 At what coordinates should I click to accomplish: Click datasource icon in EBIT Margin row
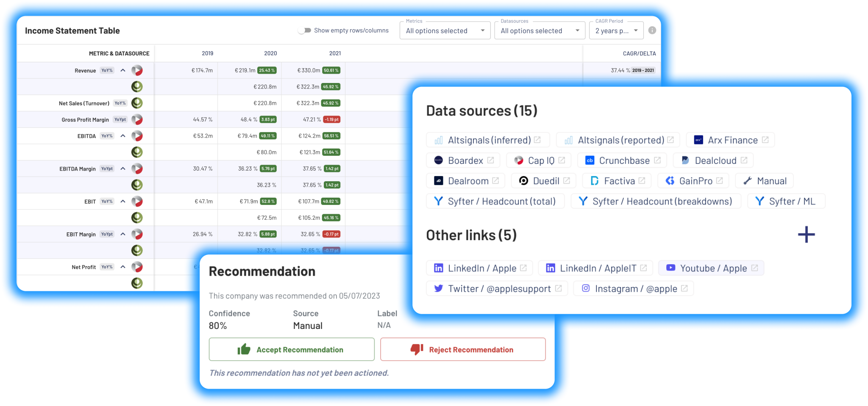(x=137, y=234)
